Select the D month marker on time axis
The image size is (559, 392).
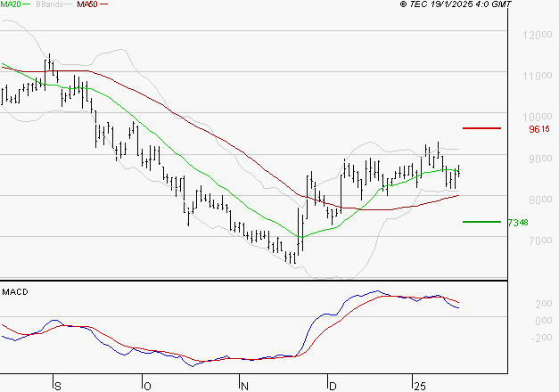point(332,385)
